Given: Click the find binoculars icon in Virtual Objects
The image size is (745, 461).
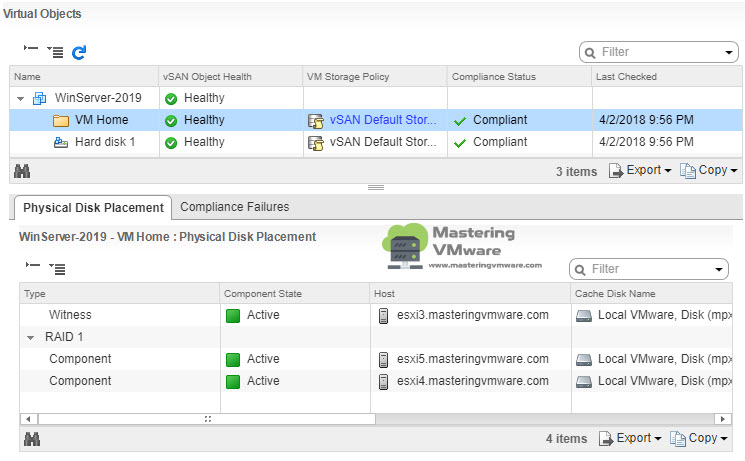Looking at the screenshot, I should click(x=22, y=171).
